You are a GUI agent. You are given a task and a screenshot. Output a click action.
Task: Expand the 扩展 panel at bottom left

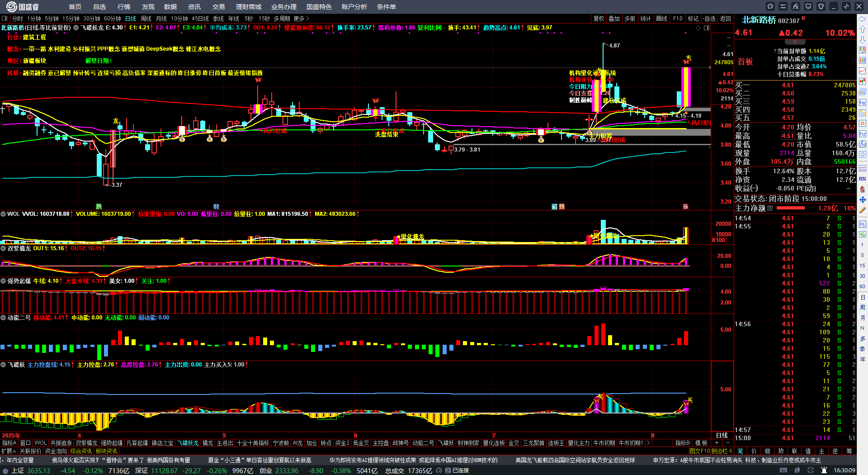[x=9, y=451]
